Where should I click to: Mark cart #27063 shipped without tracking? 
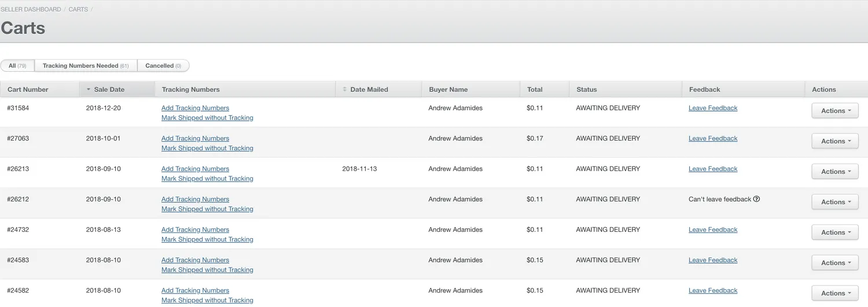click(x=207, y=149)
